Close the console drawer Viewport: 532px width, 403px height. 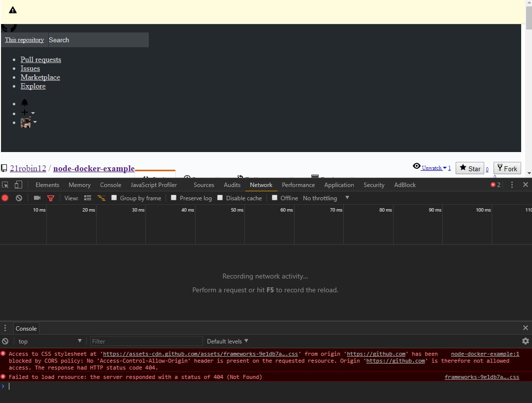[x=526, y=328]
